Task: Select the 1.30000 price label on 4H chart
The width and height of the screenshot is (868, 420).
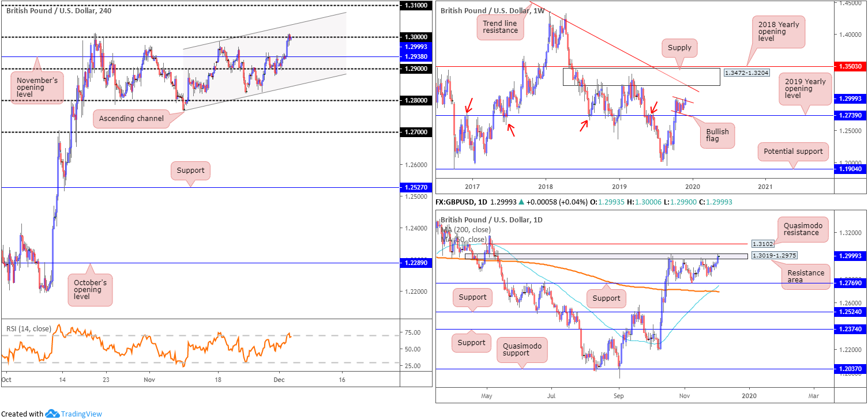Action: point(415,37)
